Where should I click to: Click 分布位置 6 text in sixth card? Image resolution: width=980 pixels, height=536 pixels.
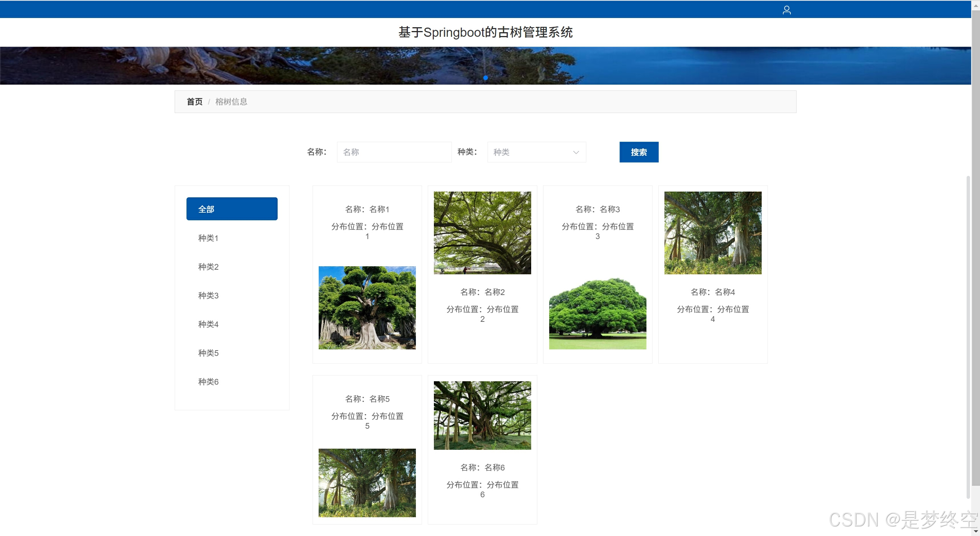482,490
